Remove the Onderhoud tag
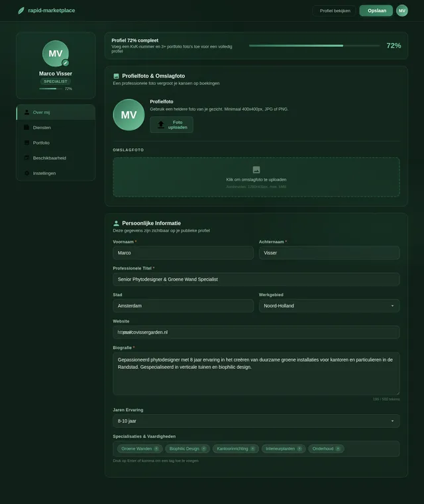 point(338,449)
